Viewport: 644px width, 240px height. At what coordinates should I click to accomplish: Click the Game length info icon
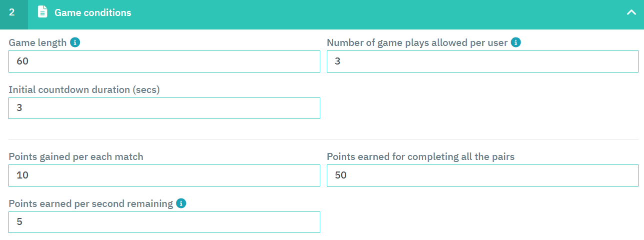(75, 42)
